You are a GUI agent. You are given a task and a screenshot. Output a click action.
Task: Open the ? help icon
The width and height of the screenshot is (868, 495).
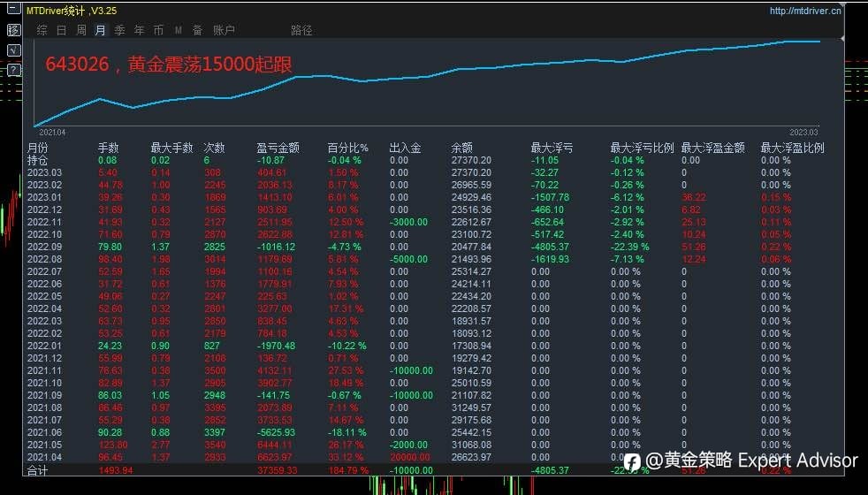click(x=14, y=70)
